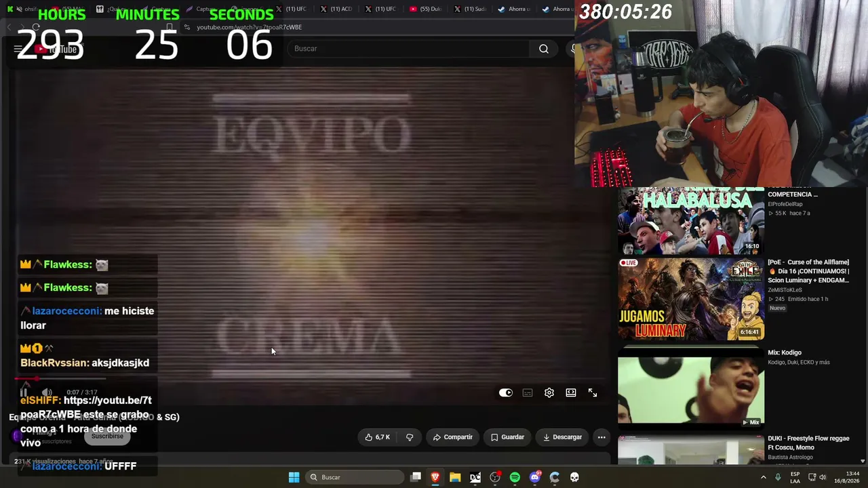Open the skull app on the taskbar
Screen dimensions: 868x488
click(x=574, y=477)
